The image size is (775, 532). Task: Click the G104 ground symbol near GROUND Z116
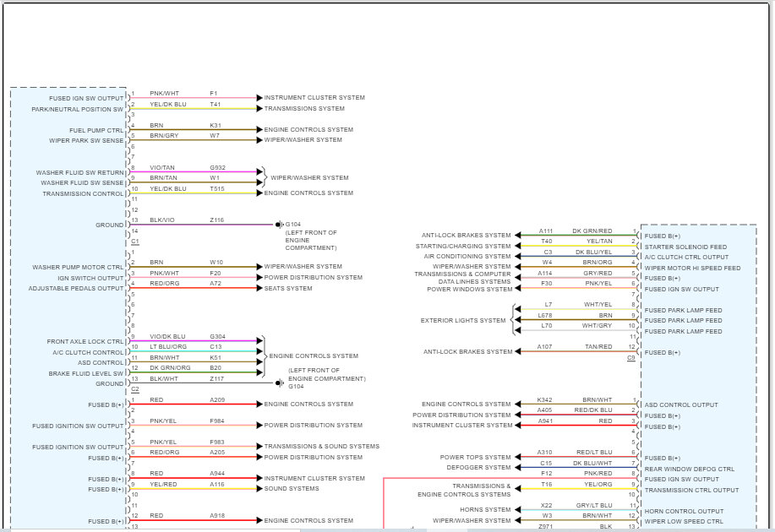(279, 225)
